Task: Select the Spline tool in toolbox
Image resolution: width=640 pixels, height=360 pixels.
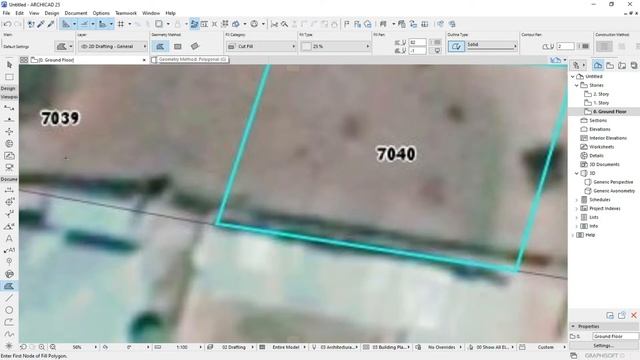Action: coord(9,334)
